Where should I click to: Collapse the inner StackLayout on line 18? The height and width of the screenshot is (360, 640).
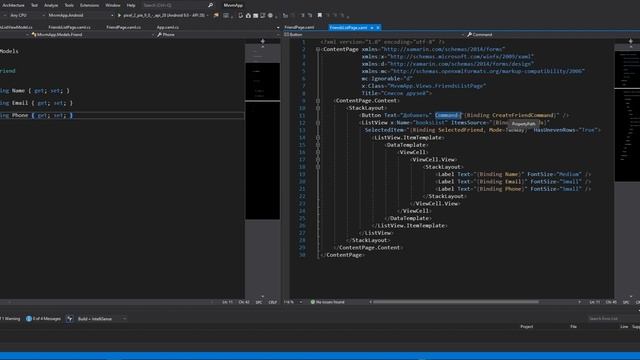pos(318,167)
